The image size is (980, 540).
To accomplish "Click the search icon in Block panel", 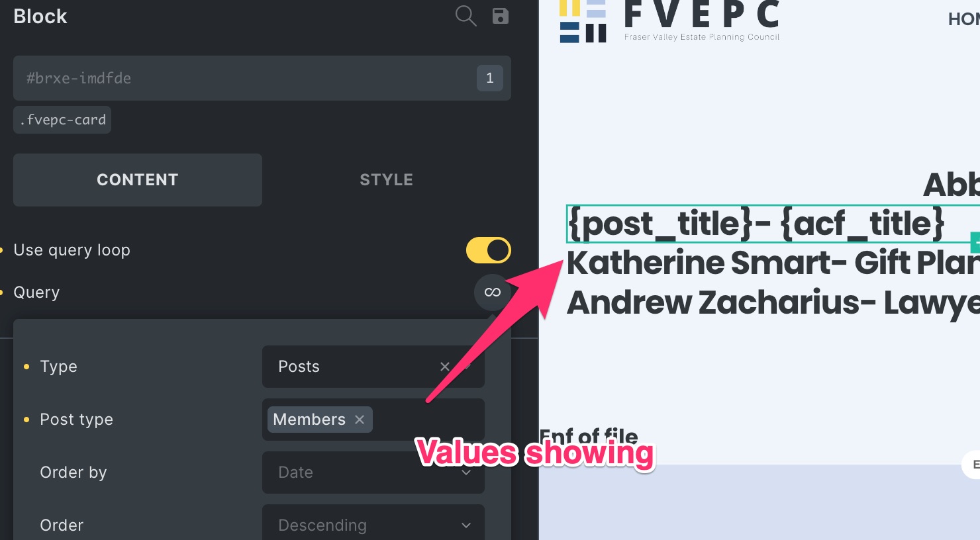I will pyautogui.click(x=466, y=16).
